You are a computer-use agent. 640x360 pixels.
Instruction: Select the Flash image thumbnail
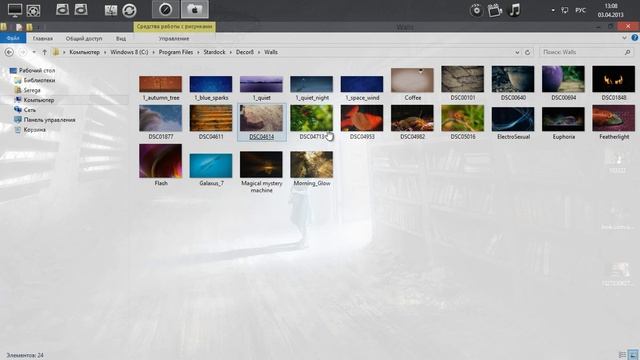[x=160, y=161]
